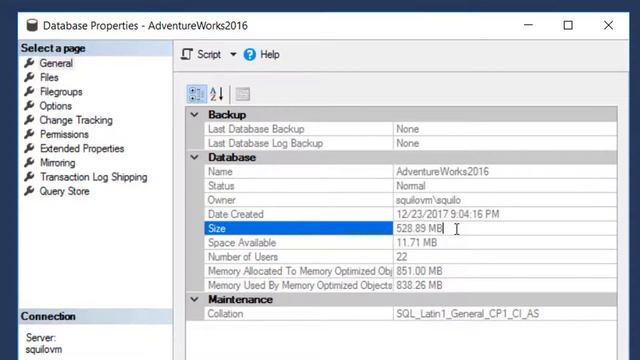Select the Last Database Log Backup row
Screen dimensions: 640x360
coord(410,143)
